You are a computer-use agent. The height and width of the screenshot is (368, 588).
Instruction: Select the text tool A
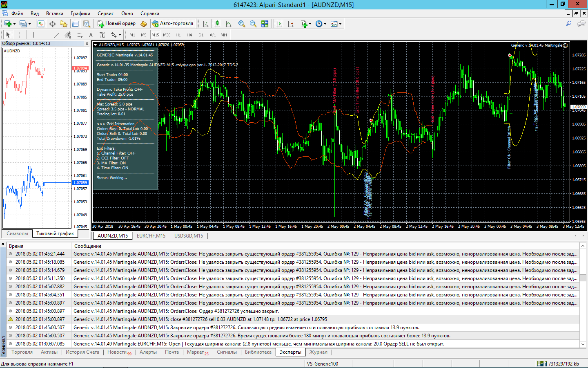tap(91, 35)
